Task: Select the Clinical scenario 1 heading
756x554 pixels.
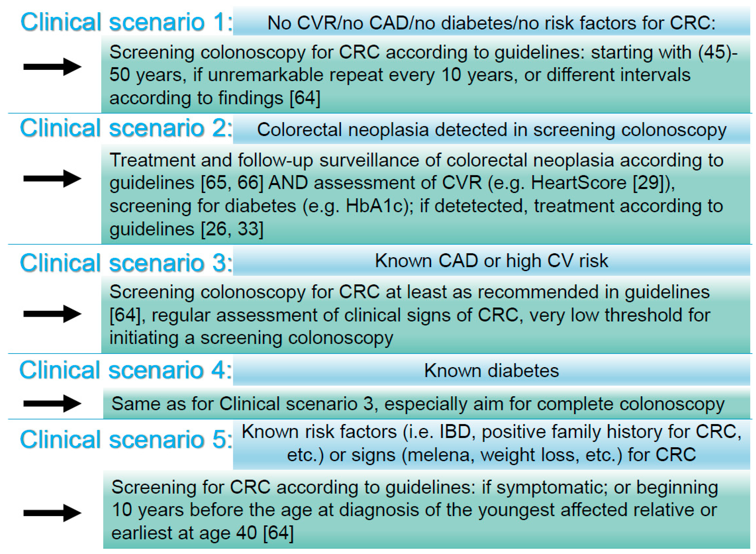Action: tap(126, 22)
